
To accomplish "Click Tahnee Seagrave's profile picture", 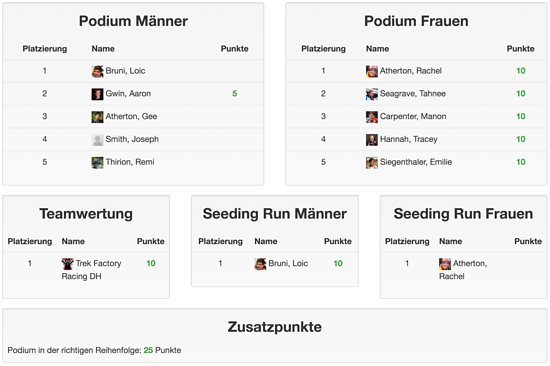I will tap(371, 94).
